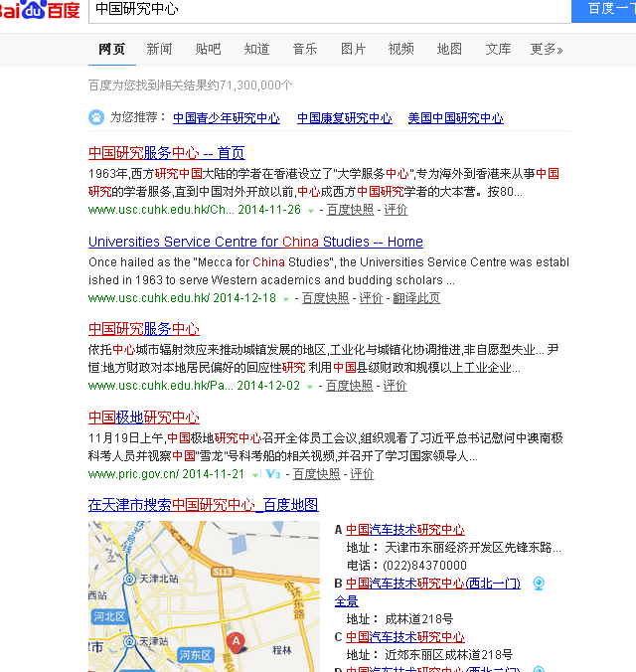Viewport: 636px width, 672px height.
Task: Switch to the 文库 tab
Action: pyautogui.click(x=498, y=50)
